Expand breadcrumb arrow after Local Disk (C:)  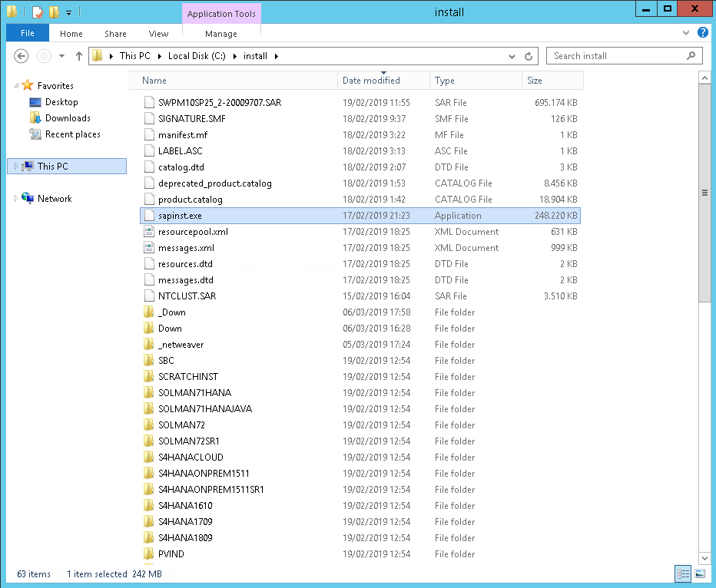235,56
